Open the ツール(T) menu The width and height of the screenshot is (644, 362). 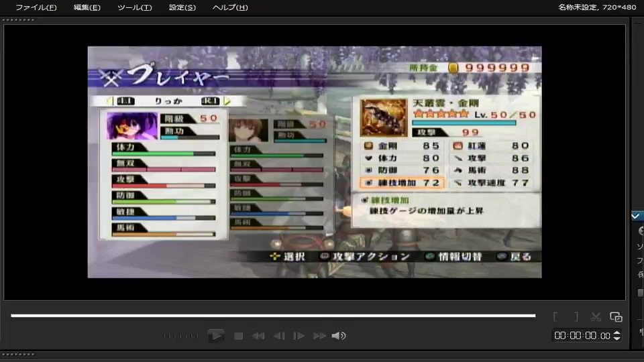tap(135, 7)
